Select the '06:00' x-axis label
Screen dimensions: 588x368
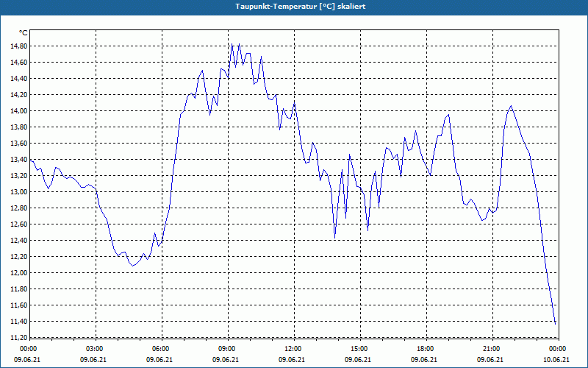(x=161, y=348)
